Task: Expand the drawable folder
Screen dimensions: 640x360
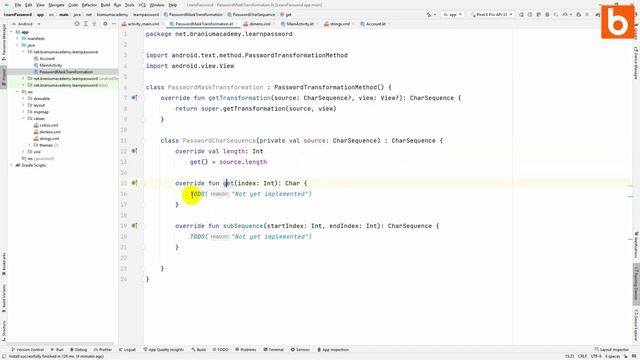Action: tap(23, 98)
